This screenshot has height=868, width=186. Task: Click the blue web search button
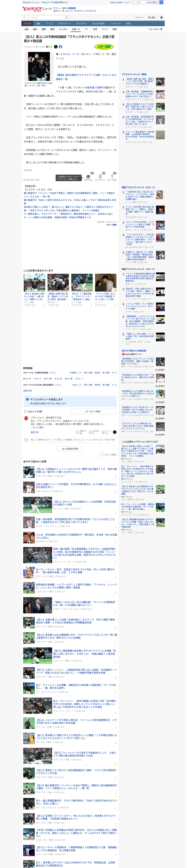tap(161, 2)
